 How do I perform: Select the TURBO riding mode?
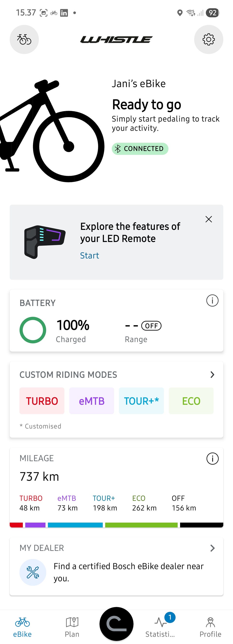pyautogui.click(x=42, y=401)
